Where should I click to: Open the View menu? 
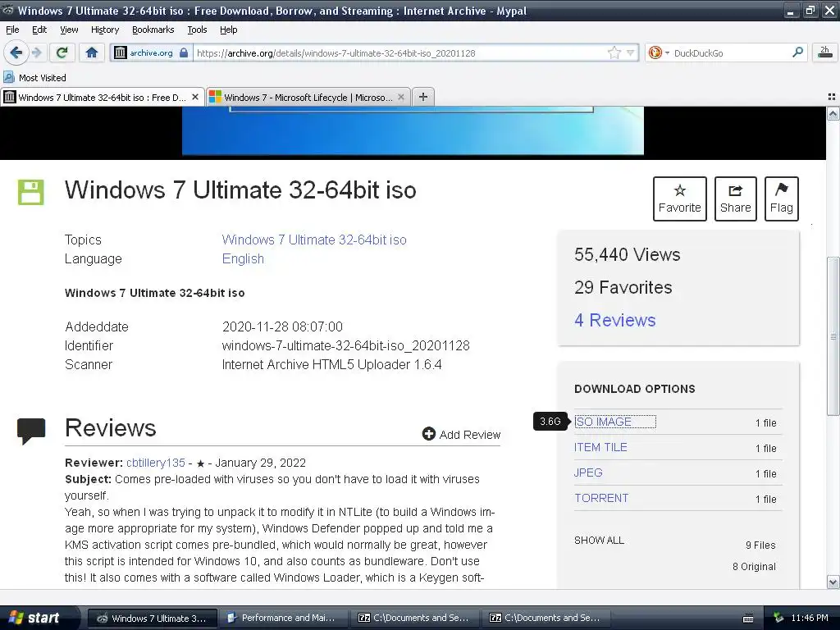(69, 30)
